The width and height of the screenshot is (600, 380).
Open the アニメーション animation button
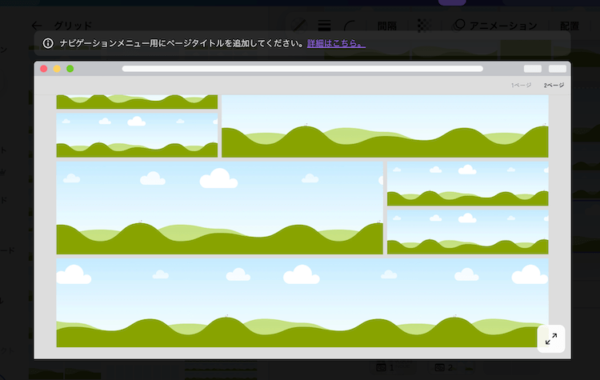click(x=496, y=26)
